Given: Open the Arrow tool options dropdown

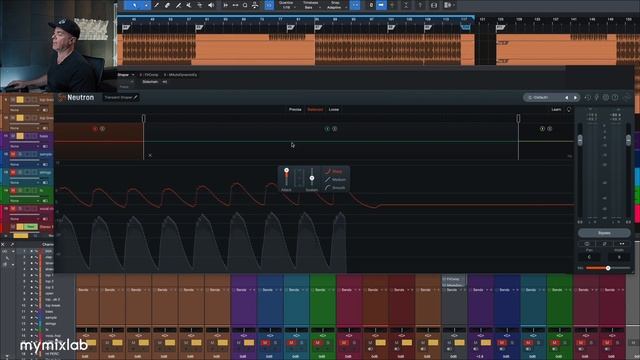Looking at the screenshot, I should pyautogui.click(x=145, y=5).
